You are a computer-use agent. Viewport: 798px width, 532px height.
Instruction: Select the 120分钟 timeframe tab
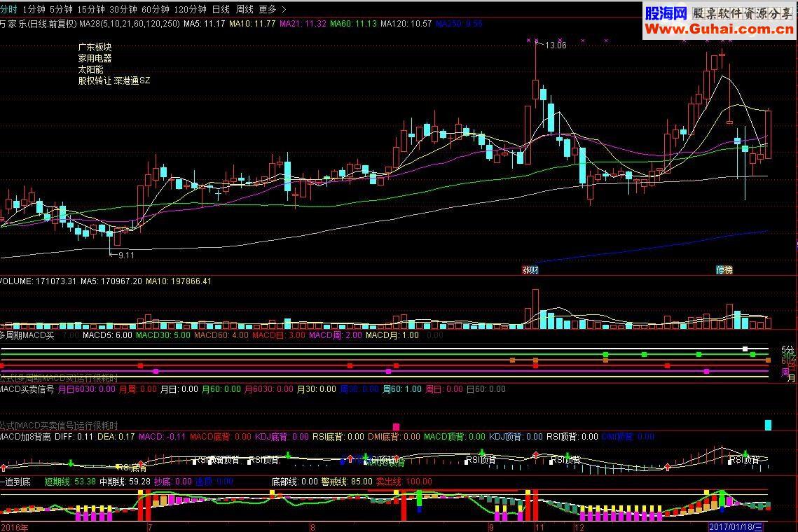190,9
